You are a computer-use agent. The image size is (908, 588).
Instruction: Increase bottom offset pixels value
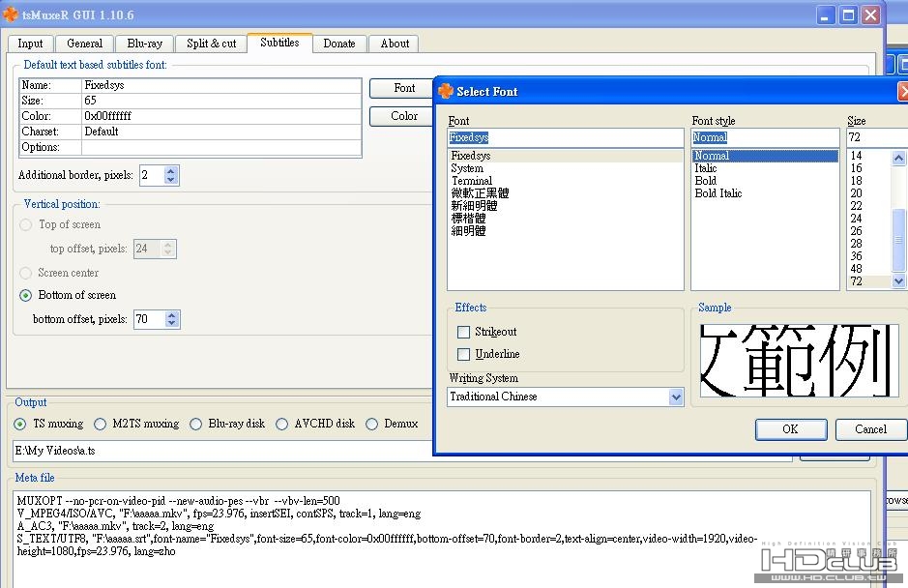pos(171,315)
